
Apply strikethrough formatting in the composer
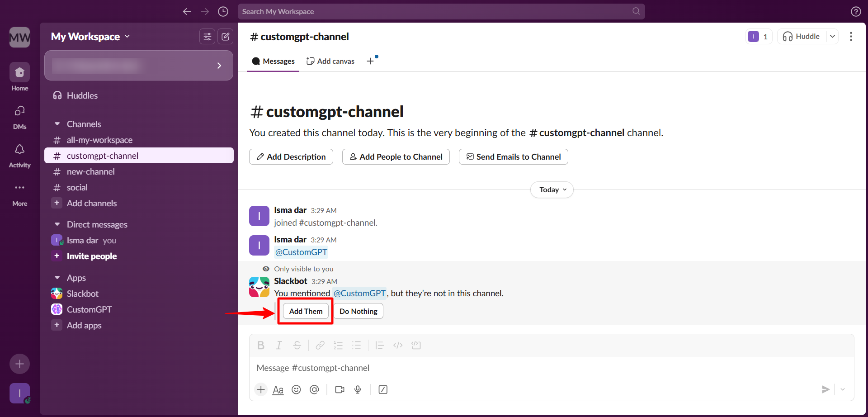point(297,346)
